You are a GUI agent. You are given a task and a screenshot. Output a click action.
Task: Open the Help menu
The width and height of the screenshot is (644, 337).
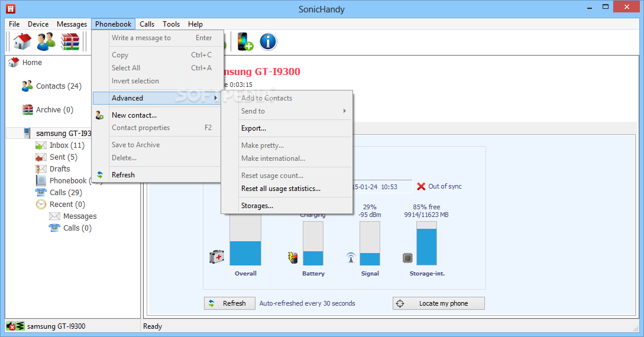coord(196,24)
